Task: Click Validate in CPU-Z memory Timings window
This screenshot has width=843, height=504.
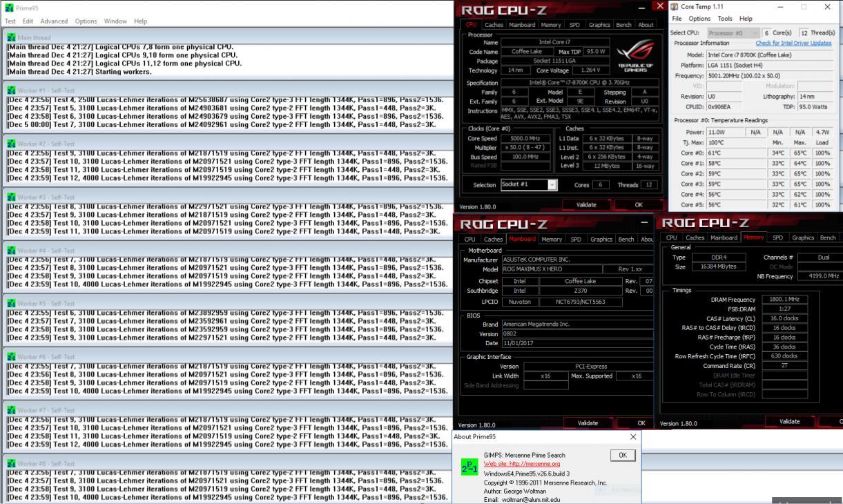Action: point(789,421)
